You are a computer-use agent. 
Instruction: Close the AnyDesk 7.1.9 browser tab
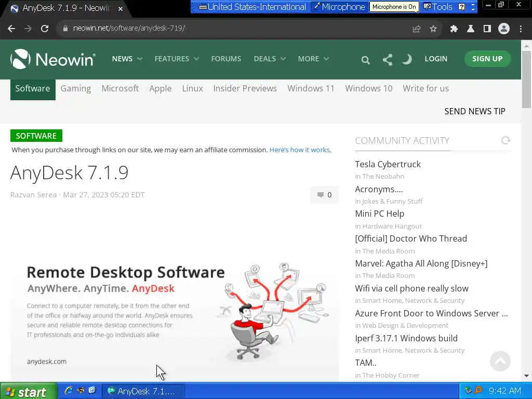pyautogui.click(x=121, y=9)
